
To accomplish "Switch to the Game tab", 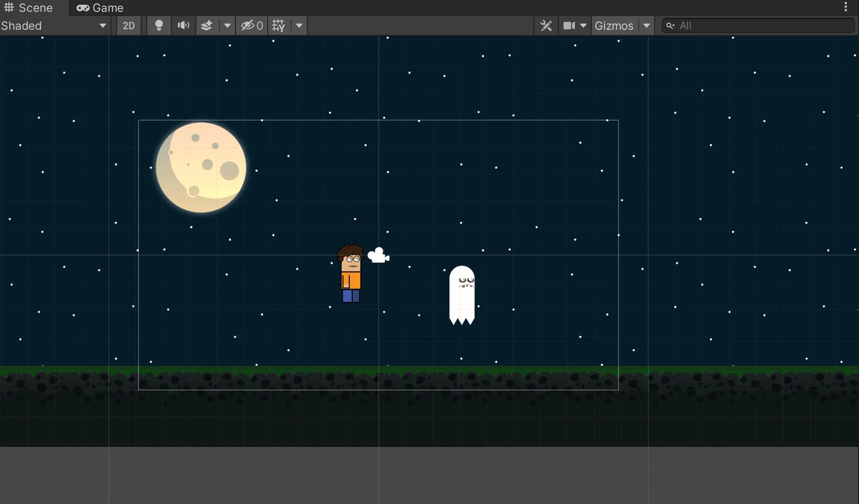I will 100,8.
